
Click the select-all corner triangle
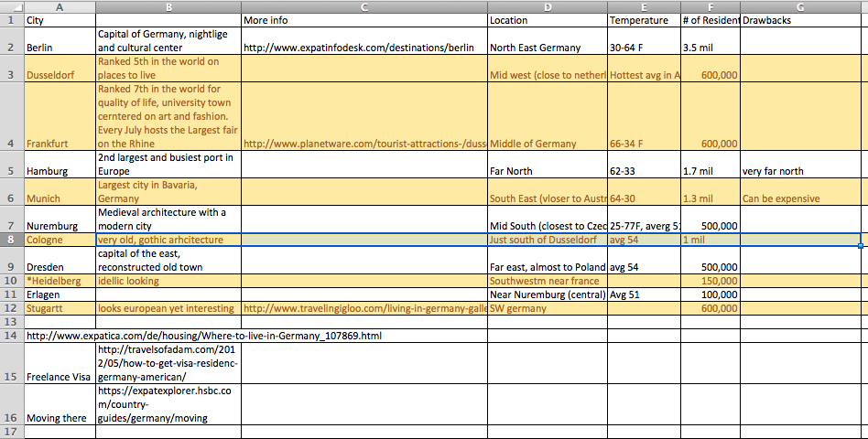(12, 6)
